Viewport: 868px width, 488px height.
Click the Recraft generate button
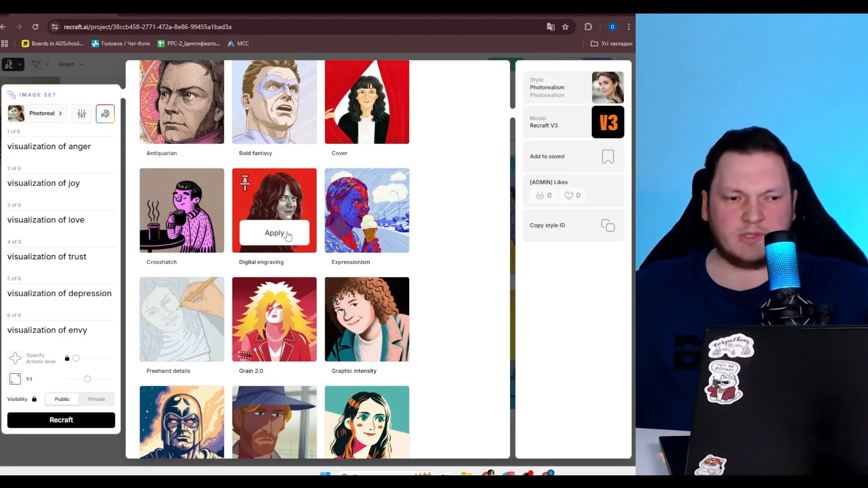61,420
